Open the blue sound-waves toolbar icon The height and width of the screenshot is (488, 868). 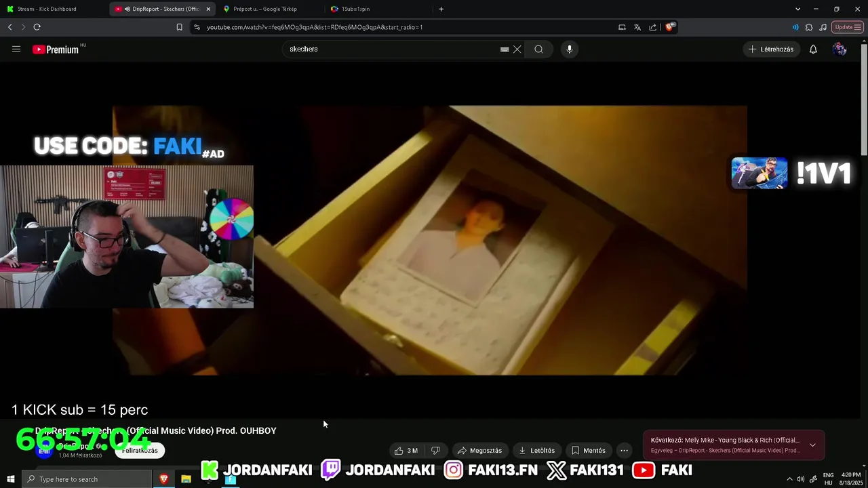795,27
